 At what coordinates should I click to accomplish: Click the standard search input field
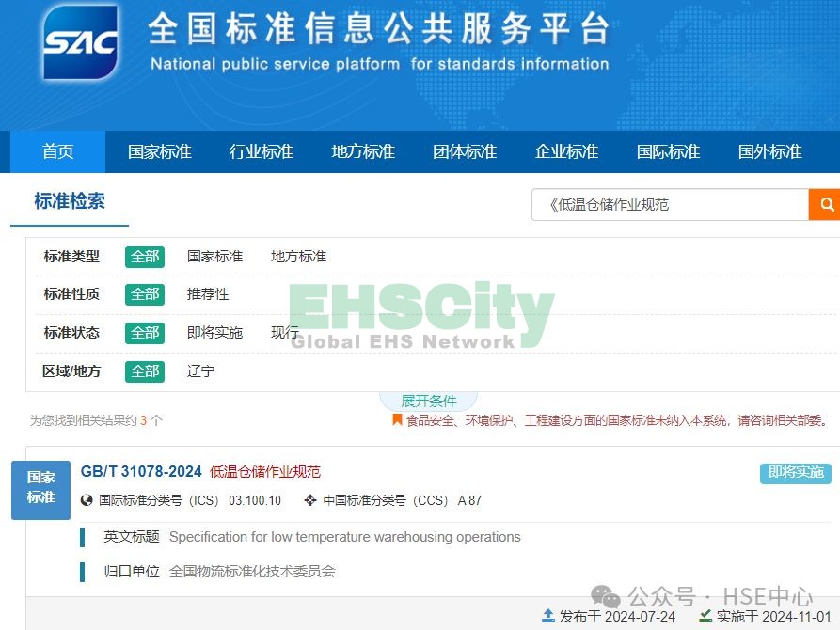point(670,204)
